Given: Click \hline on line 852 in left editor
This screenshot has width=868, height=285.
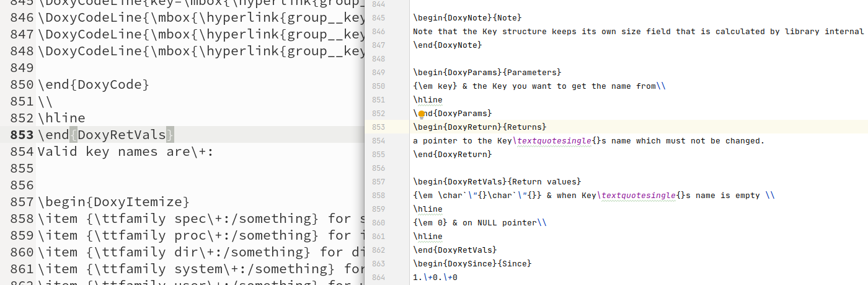Looking at the screenshot, I should click(61, 118).
